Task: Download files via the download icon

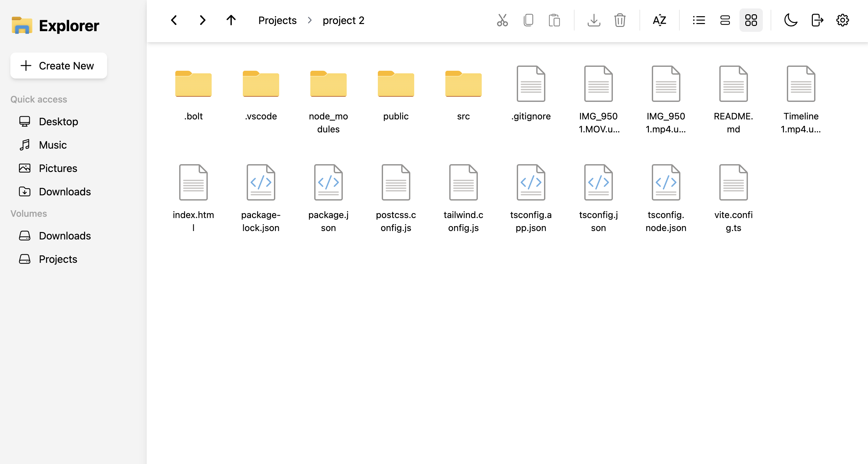Action: pyautogui.click(x=594, y=20)
